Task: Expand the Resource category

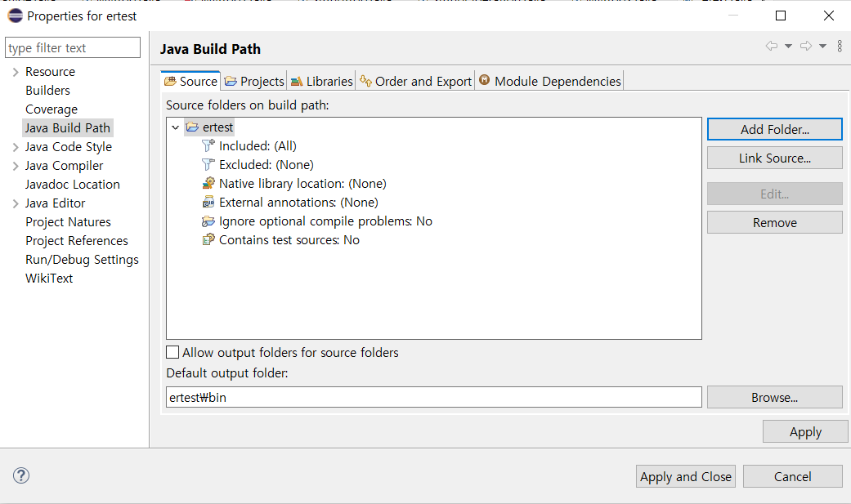Action: pyautogui.click(x=16, y=72)
